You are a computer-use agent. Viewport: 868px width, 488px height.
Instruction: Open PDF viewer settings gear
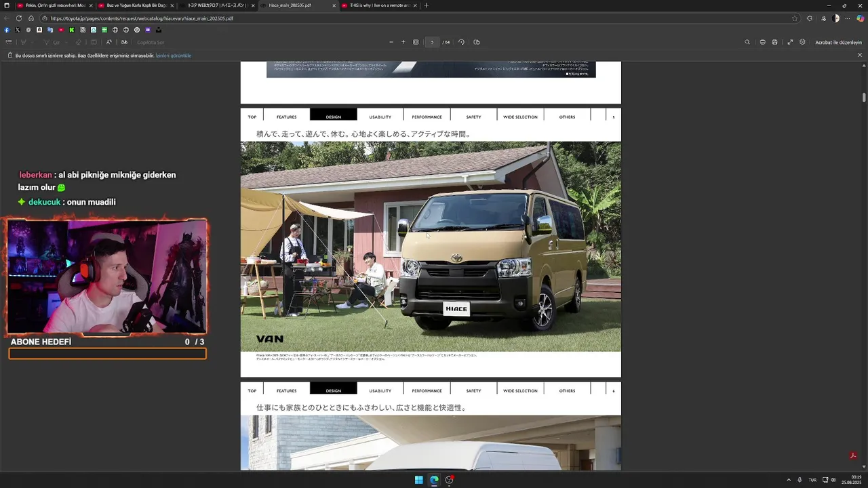click(802, 42)
